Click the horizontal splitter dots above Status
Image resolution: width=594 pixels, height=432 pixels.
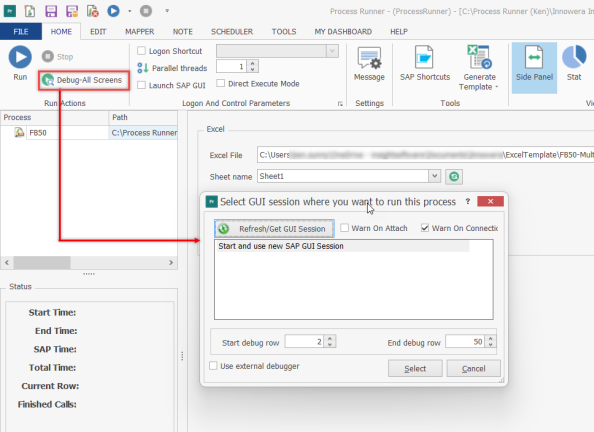click(x=89, y=273)
